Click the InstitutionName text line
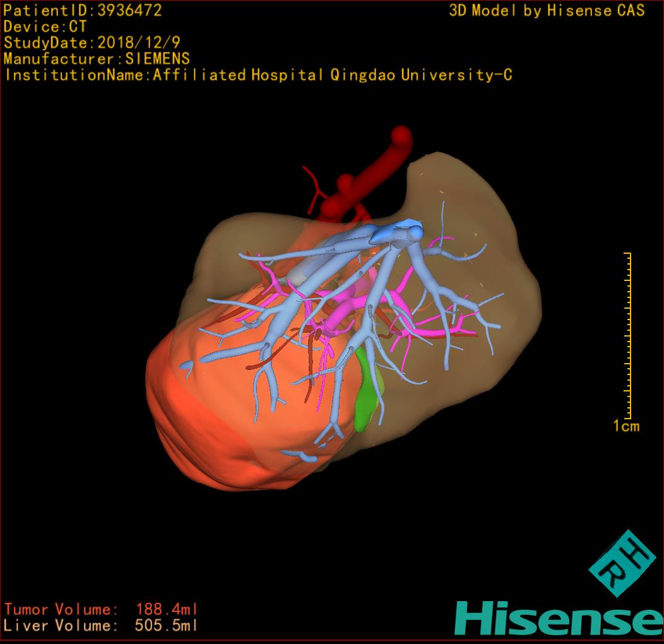Viewport: 664px width, 644px height. point(258,75)
